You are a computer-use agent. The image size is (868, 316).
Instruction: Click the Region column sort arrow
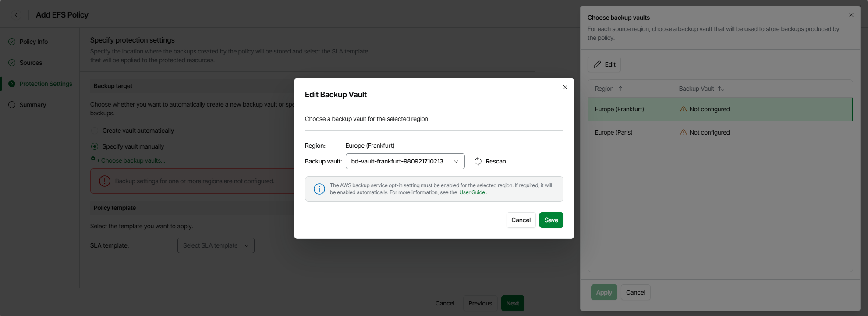click(620, 89)
